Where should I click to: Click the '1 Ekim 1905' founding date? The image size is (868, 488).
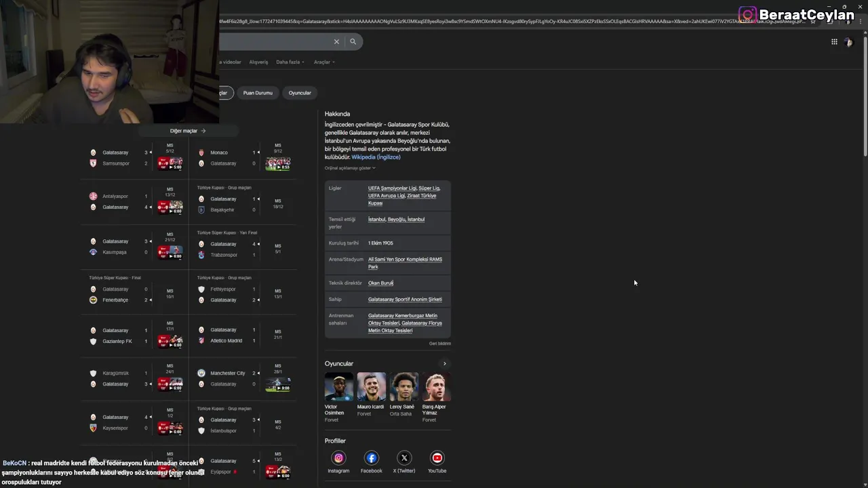click(x=380, y=243)
